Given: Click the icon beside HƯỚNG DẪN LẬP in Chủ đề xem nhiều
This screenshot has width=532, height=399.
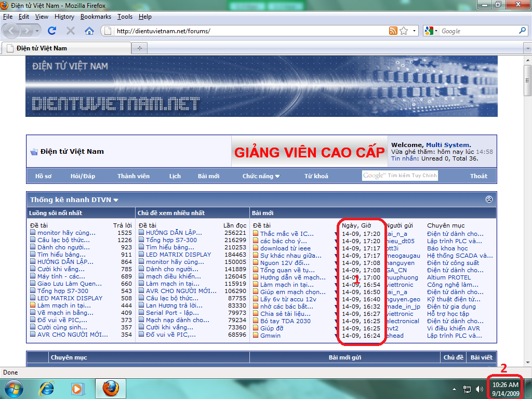Looking at the screenshot, I should tap(141, 232).
